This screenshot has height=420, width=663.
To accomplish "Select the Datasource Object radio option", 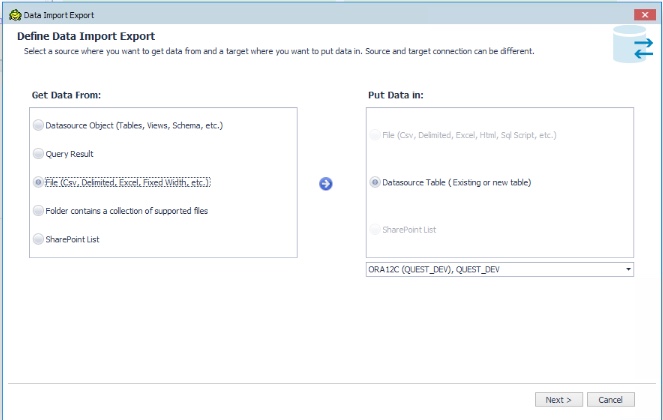I will [38, 126].
